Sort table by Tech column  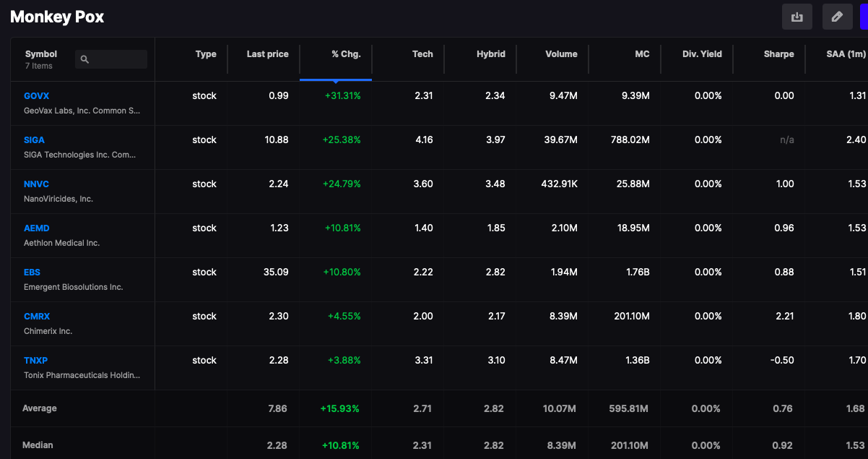click(422, 54)
